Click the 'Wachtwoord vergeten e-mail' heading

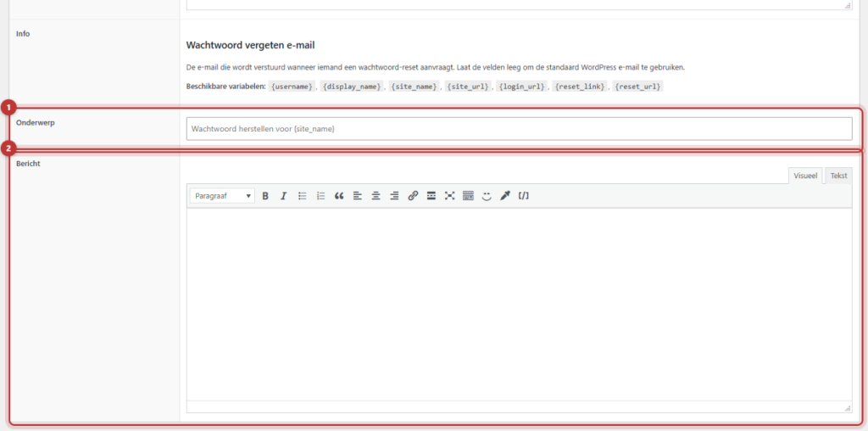tap(250, 45)
